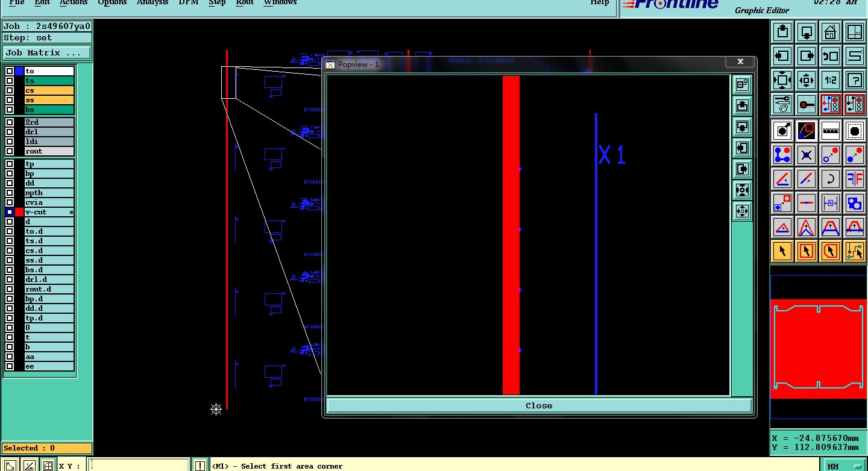Click the question mark help icon
This screenshot has width=868, height=471.
coord(855,80)
